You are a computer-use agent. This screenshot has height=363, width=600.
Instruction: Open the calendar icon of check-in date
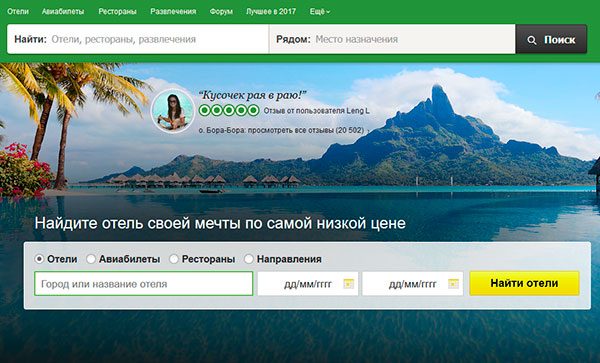349,284
